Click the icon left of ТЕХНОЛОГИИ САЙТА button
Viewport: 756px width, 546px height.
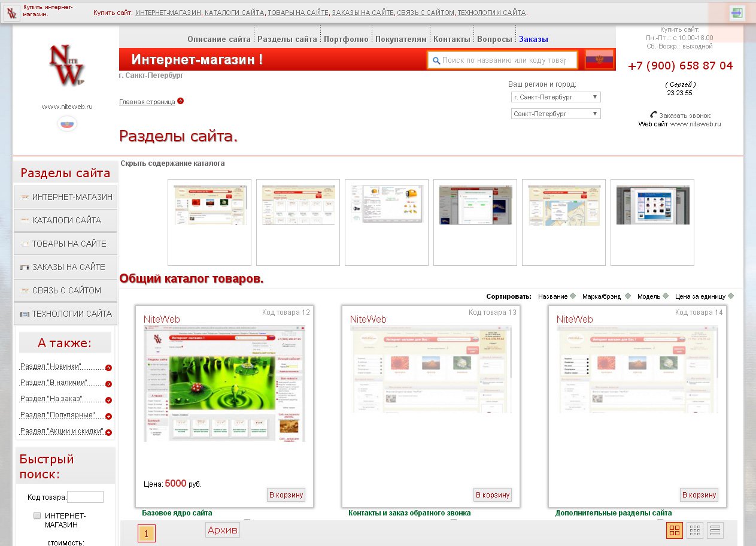coord(25,314)
